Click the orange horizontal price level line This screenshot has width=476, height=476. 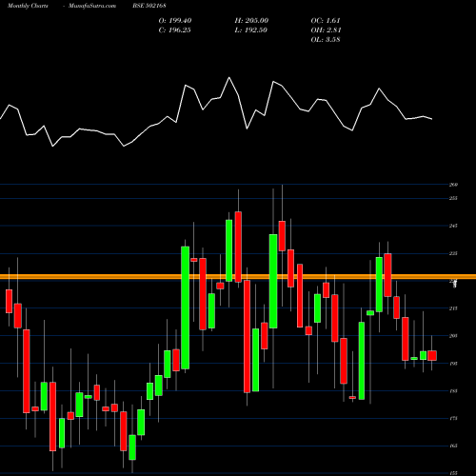point(238,277)
